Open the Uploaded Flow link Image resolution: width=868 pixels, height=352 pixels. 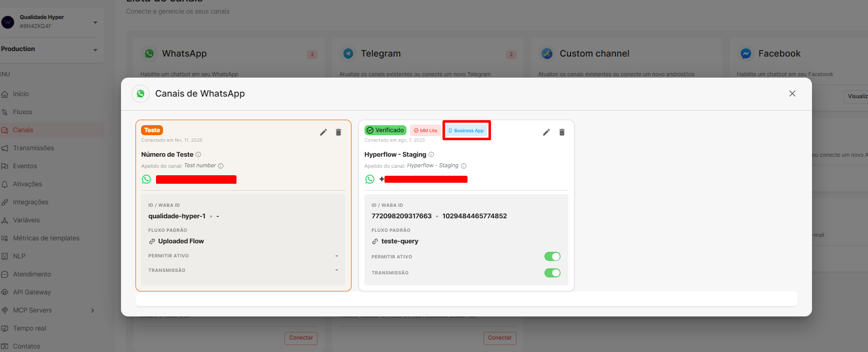[180, 241]
